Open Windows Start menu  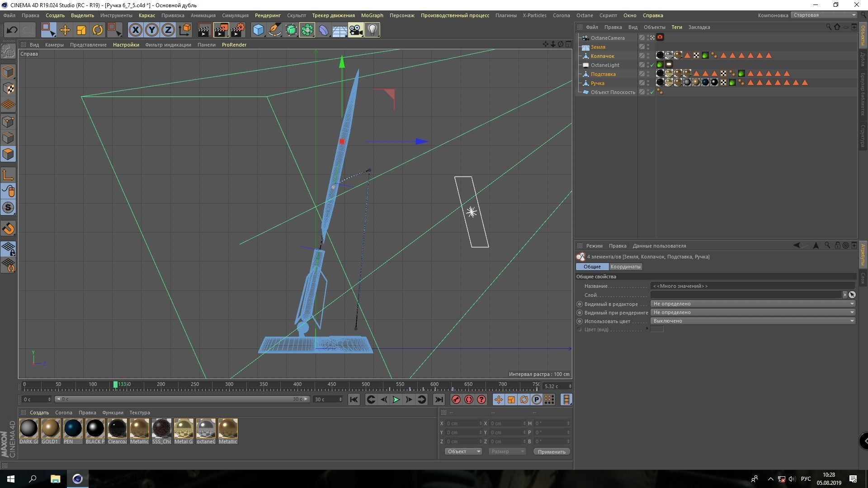click(11, 479)
